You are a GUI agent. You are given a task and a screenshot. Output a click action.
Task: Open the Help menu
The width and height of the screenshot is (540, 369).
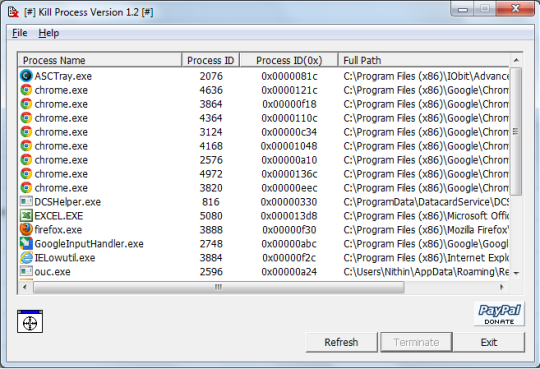click(x=49, y=33)
